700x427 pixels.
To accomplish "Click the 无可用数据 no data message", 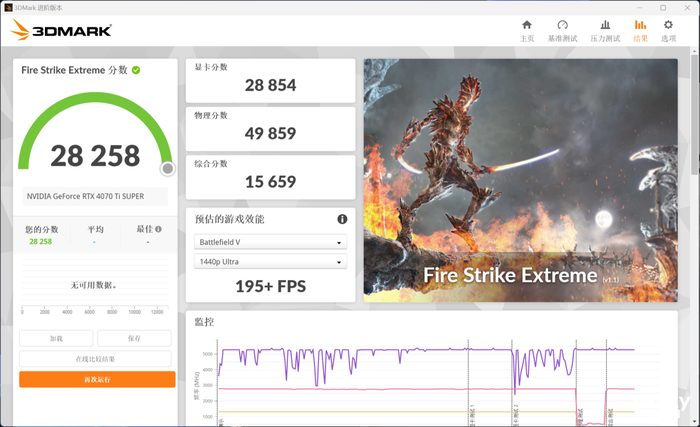I will click(x=93, y=285).
